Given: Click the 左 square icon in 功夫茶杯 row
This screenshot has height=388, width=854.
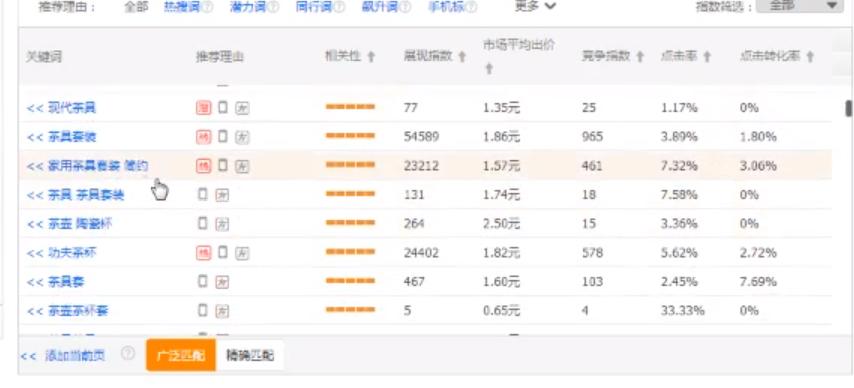Looking at the screenshot, I should pyautogui.click(x=242, y=253).
